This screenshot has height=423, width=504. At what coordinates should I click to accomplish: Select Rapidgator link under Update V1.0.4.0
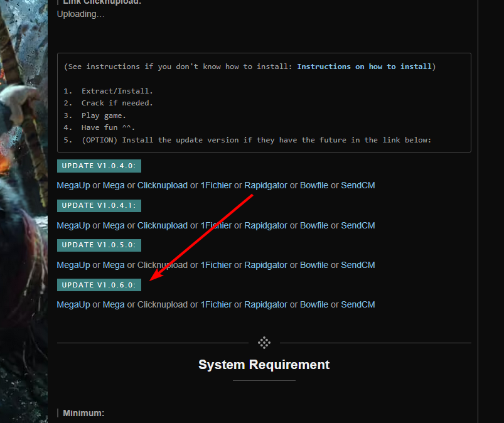coord(265,186)
